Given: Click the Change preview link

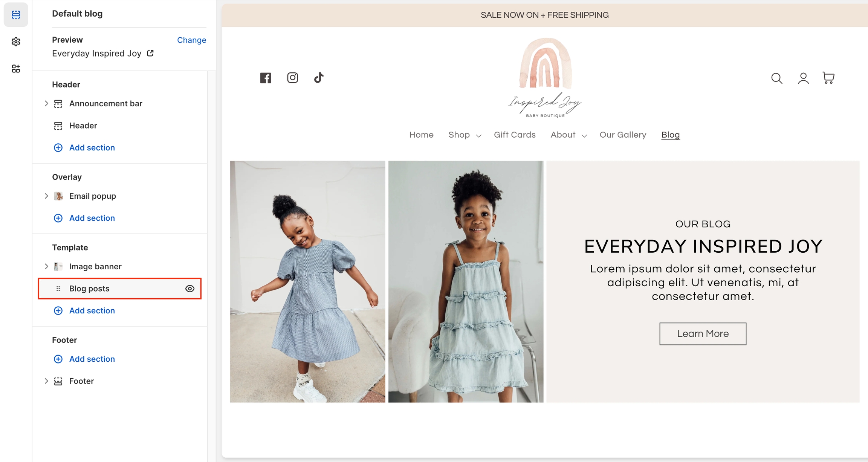Looking at the screenshot, I should pyautogui.click(x=191, y=40).
